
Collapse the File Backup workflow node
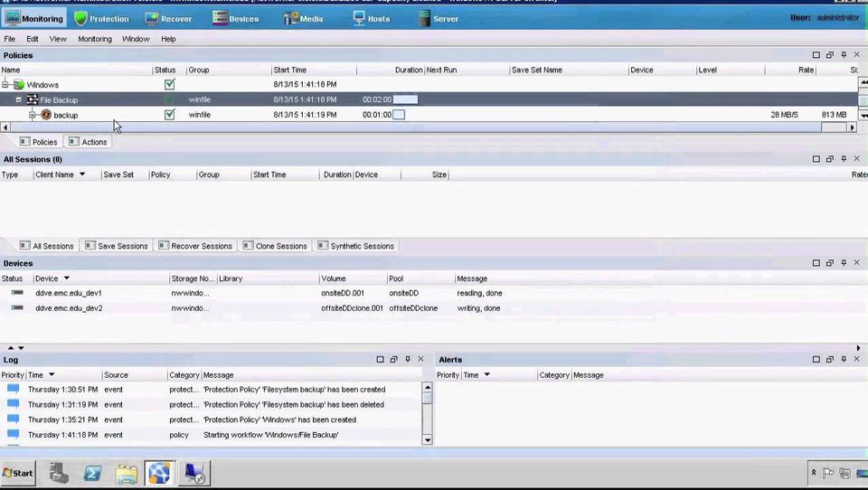(x=18, y=99)
